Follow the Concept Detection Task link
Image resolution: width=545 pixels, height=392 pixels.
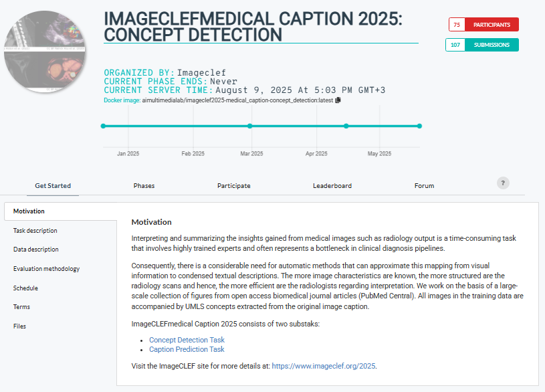point(187,340)
